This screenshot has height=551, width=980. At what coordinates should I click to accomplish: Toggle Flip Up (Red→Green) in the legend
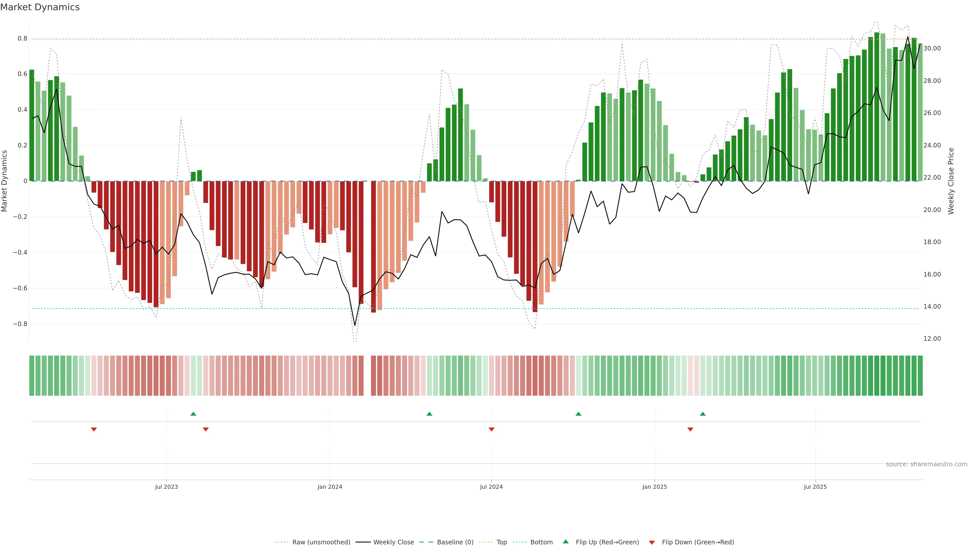(607, 542)
